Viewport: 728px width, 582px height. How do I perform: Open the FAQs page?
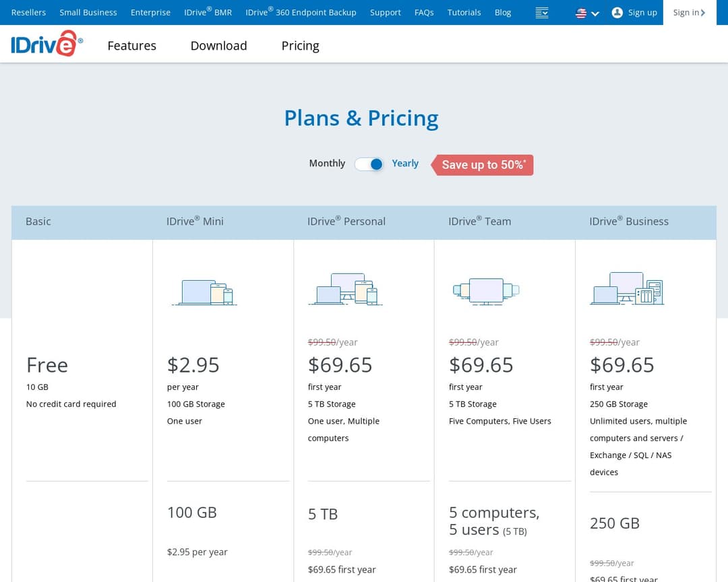tap(424, 13)
